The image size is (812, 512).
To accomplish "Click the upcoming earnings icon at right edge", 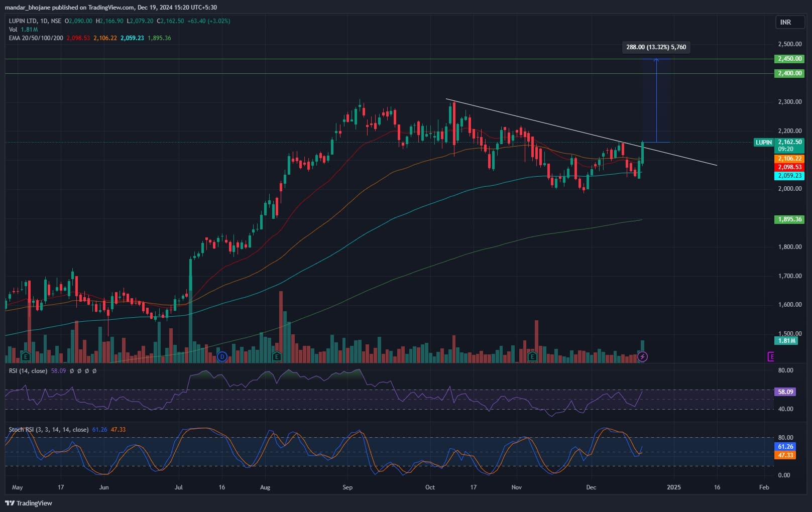I will (x=771, y=357).
